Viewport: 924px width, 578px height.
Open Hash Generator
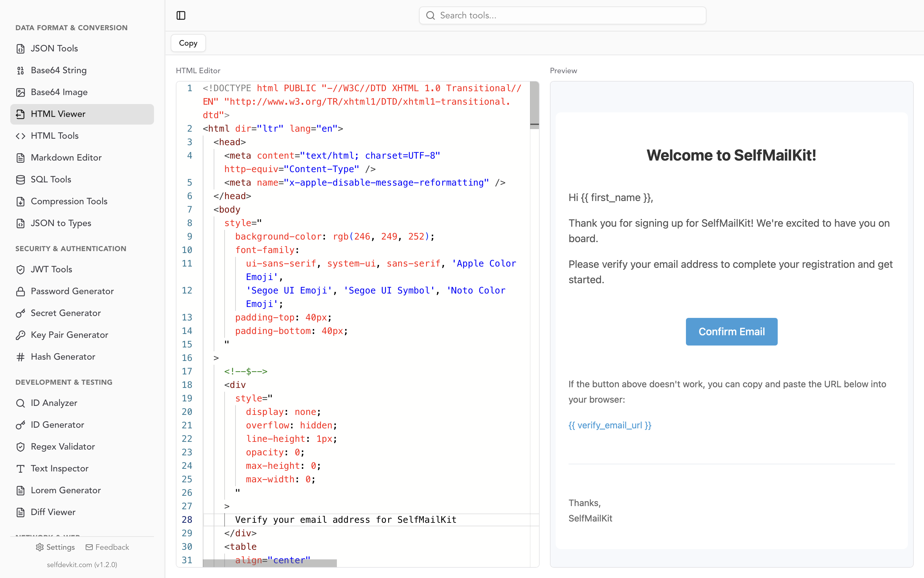tap(82, 357)
